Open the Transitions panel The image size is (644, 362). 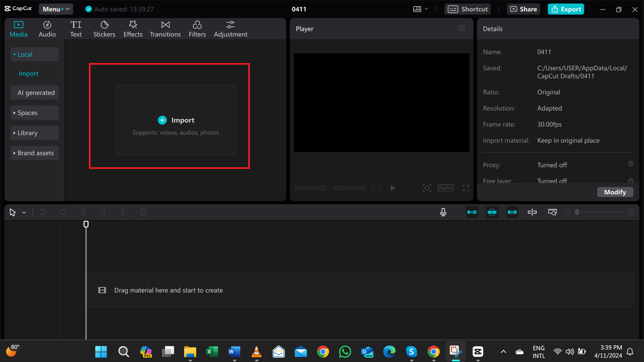click(x=165, y=28)
